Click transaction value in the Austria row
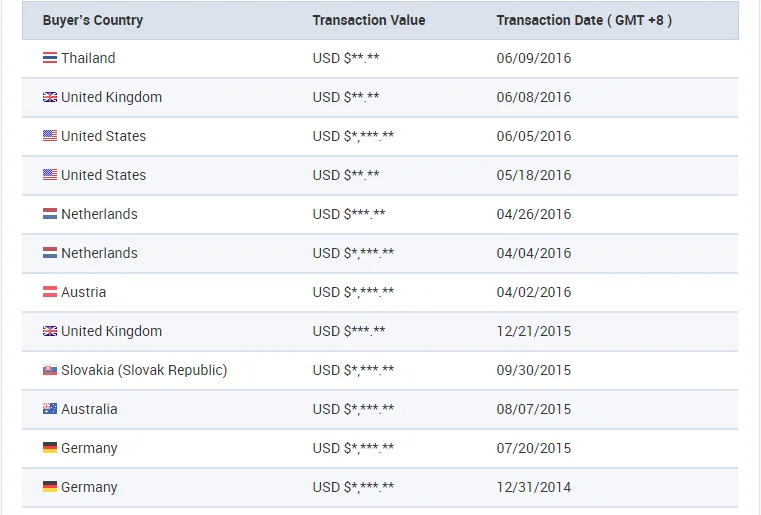761x515 pixels. click(353, 292)
